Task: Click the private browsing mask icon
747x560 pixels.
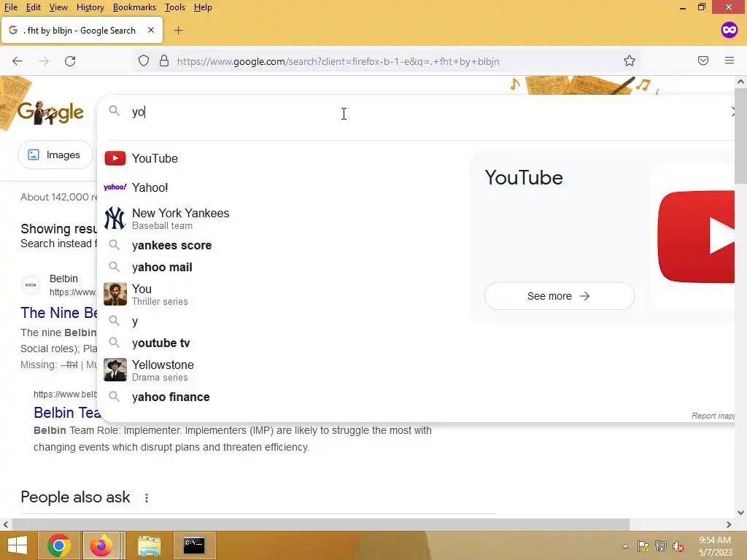Action: pos(729,30)
